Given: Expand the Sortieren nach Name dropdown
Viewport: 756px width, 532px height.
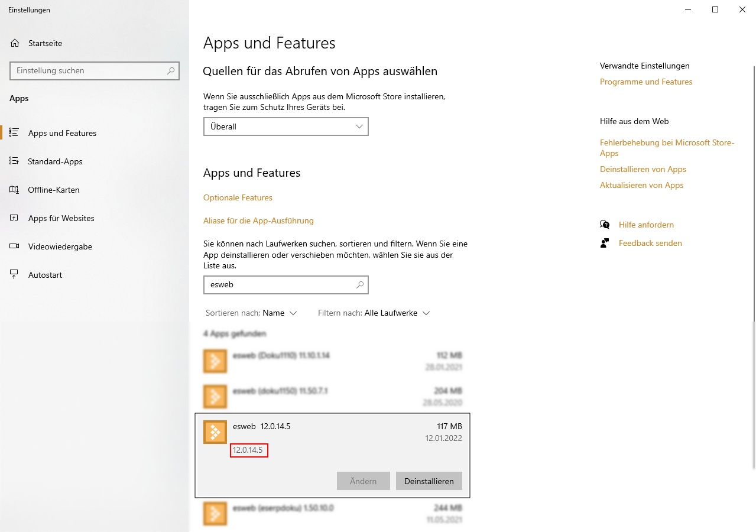Looking at the screenshot, I should tap(251, 313).
